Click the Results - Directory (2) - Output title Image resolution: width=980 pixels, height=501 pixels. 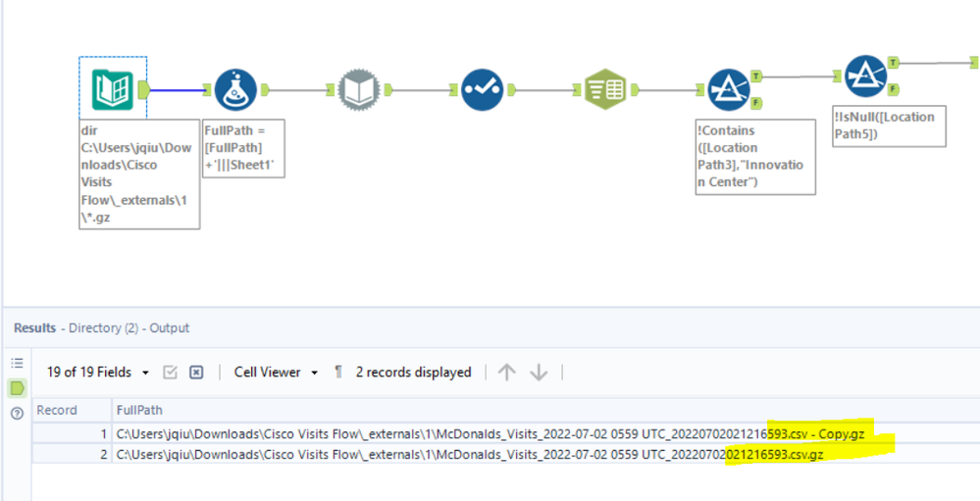click(101, 328)
